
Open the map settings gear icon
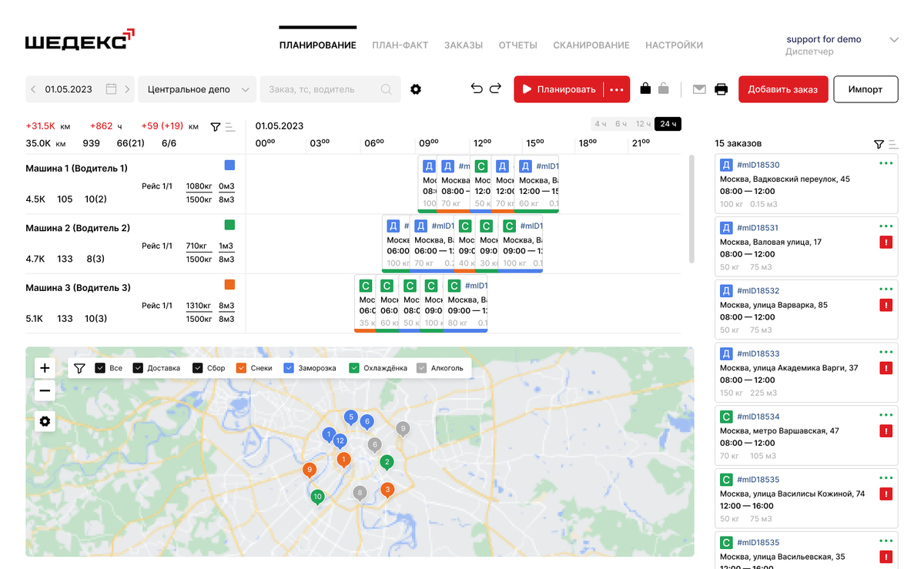45,421
